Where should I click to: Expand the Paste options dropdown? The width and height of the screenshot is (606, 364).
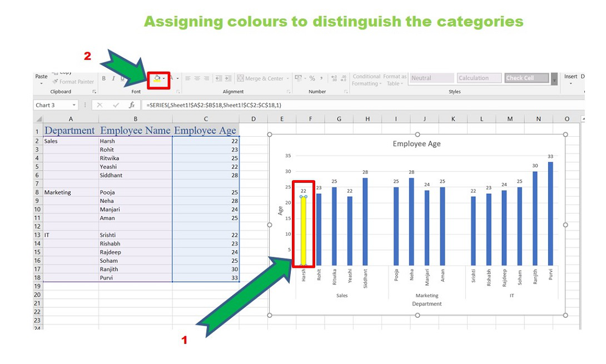pyautogui.click(x=41, y=83)
